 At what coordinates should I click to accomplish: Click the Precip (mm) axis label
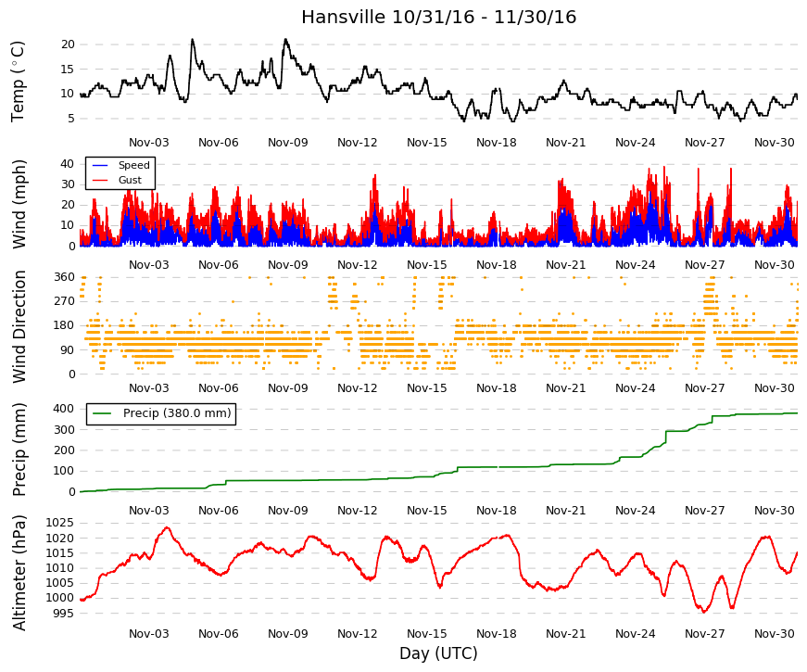(19, 450)
